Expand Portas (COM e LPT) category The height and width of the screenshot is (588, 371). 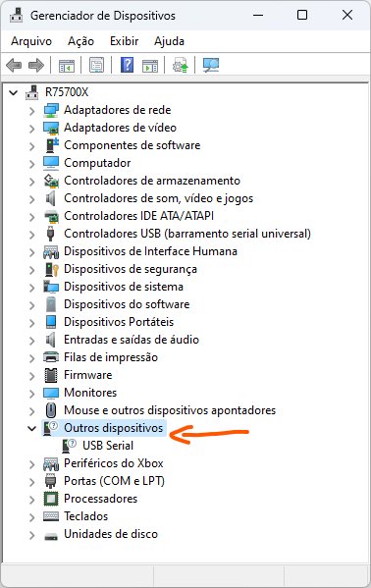coord(31,482)
